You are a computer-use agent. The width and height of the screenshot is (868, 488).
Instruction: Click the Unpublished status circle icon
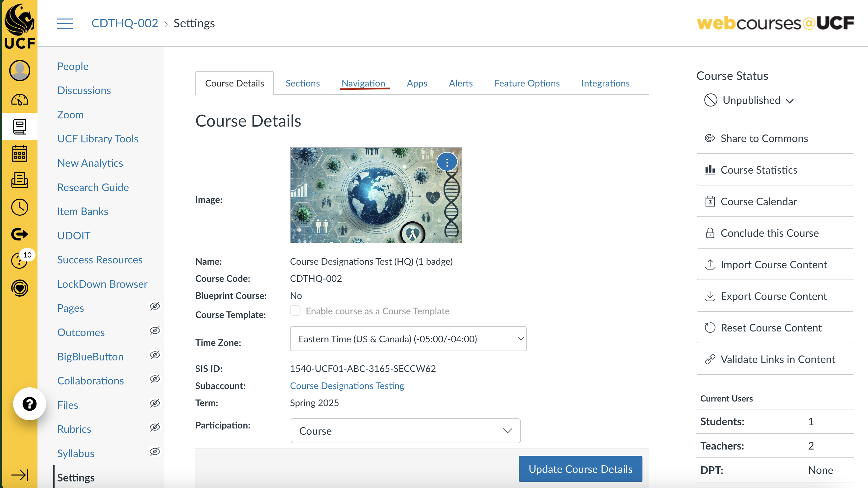click(711, 100)
